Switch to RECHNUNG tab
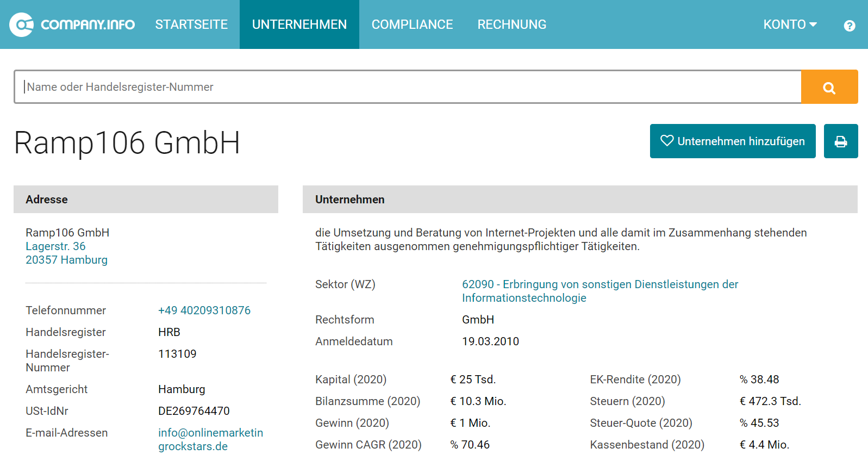Screen dimensions: 868x454 pos(512,24)
